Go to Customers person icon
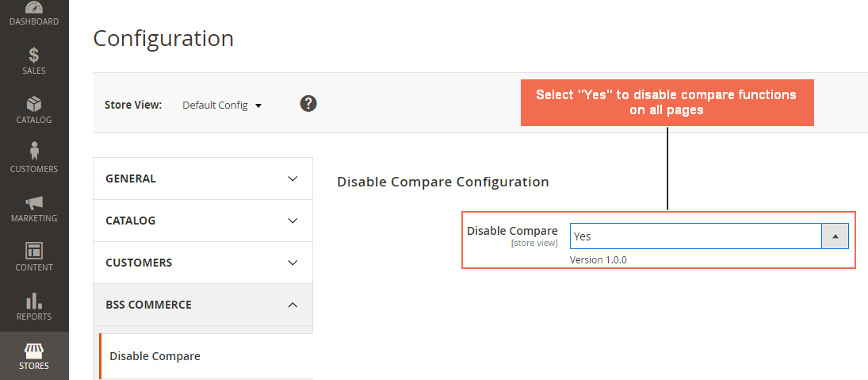This screenshot has width=868, height=380. coord(34,151)
